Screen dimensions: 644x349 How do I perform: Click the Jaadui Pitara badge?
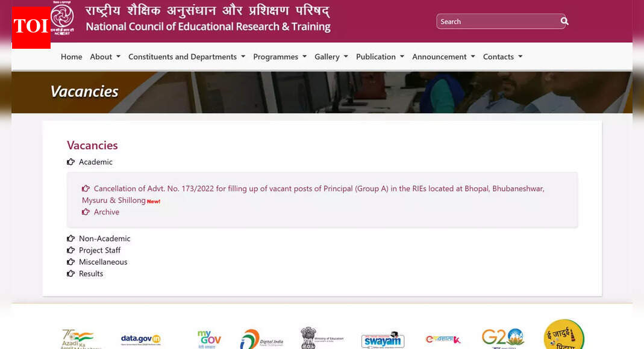tap(563, 336)
